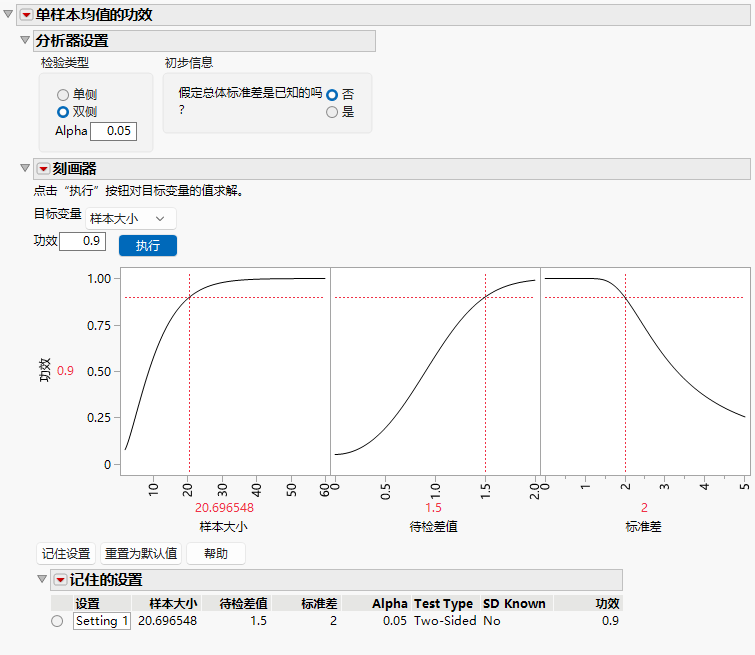
Task: Collapse the 单样本均值的功效 outline
Action: tap(8, 14)
